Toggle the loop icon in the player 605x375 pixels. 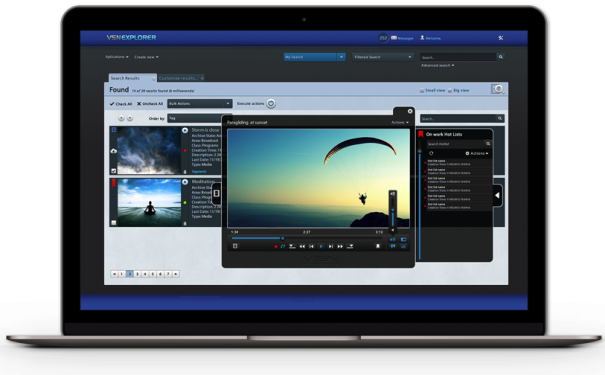(x=283, y=247)
